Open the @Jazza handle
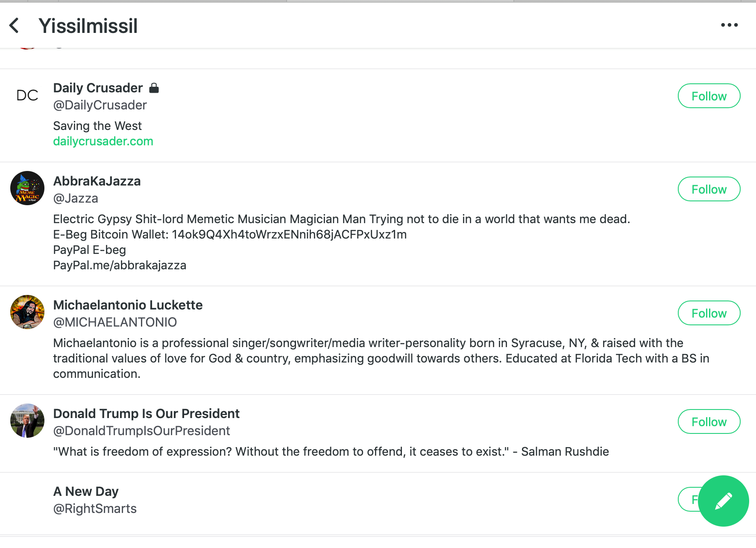 76,198
